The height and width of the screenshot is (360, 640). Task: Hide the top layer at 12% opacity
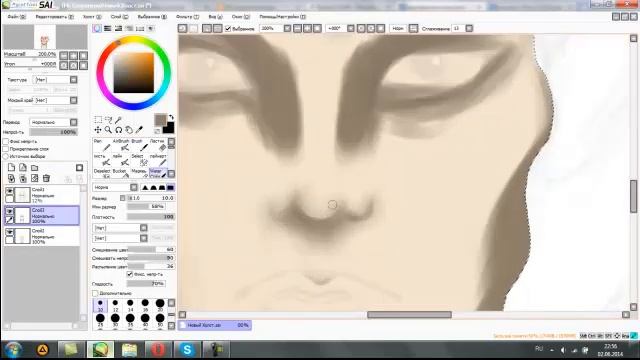pyautogui.click(x=9, y=191)
